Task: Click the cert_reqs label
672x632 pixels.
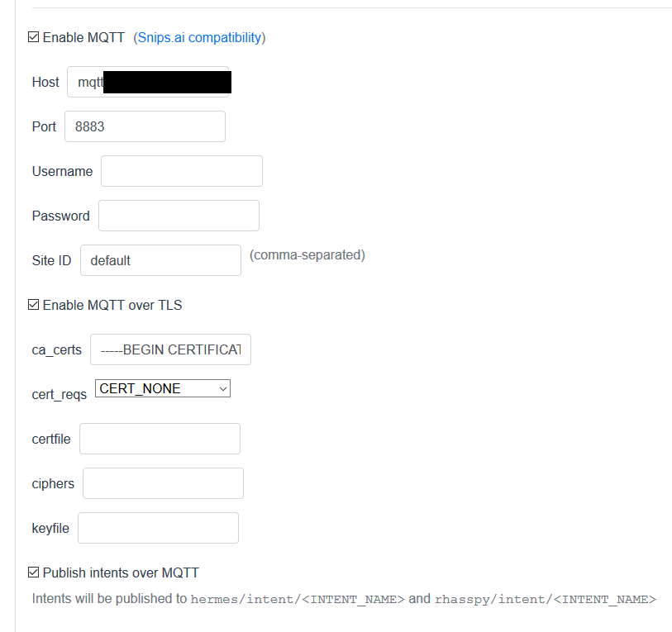Action: pyautogui.click(x=59, y=394)
